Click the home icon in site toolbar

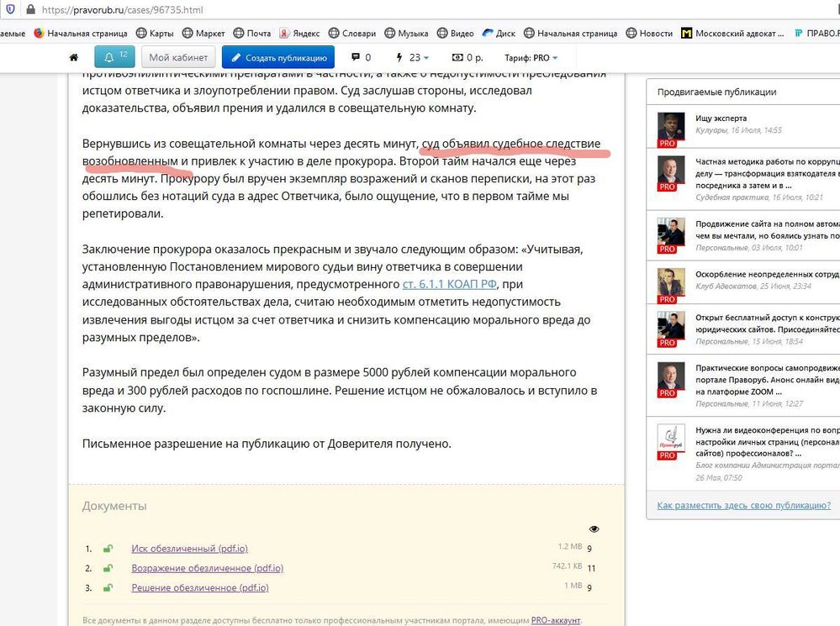74,58
